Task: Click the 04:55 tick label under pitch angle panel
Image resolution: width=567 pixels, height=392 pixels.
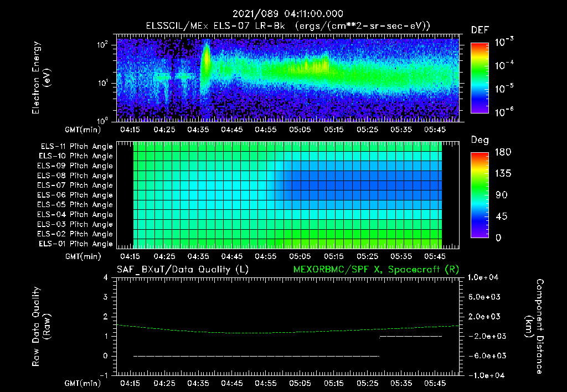Action: 266,256
